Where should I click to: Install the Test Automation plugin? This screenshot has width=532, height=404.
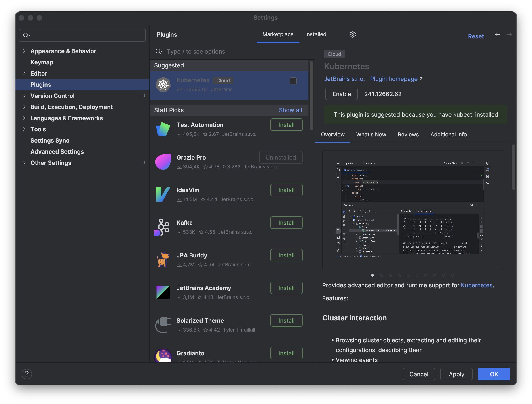(x=286, y=125)
